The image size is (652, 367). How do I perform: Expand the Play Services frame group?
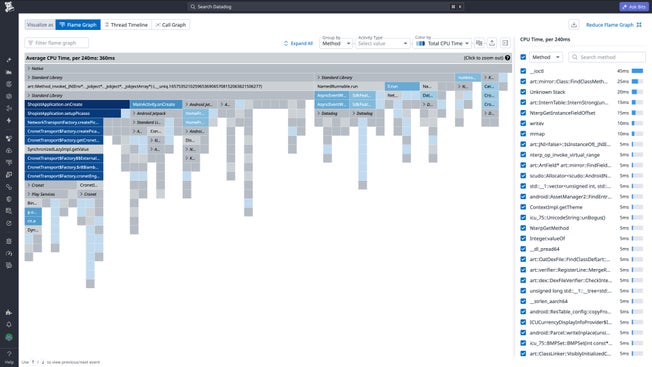coord(29,194)
